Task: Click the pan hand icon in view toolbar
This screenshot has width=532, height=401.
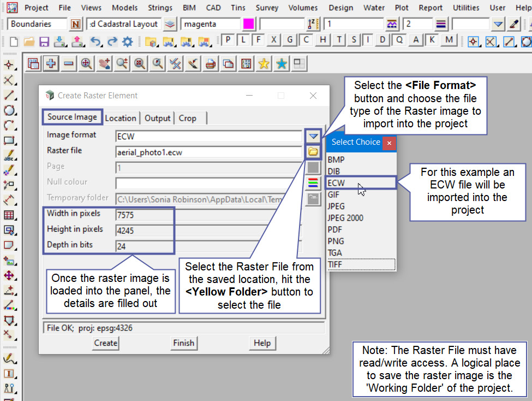Action: 104,64
